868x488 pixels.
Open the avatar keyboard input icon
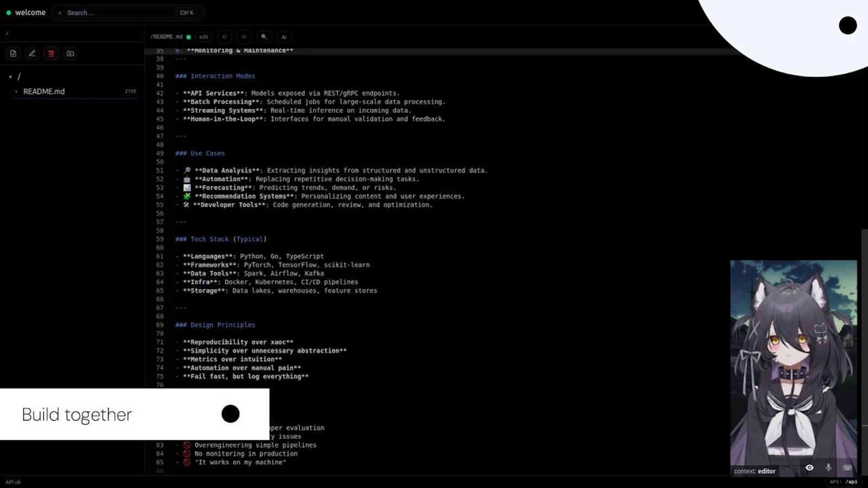coord(847,467)
